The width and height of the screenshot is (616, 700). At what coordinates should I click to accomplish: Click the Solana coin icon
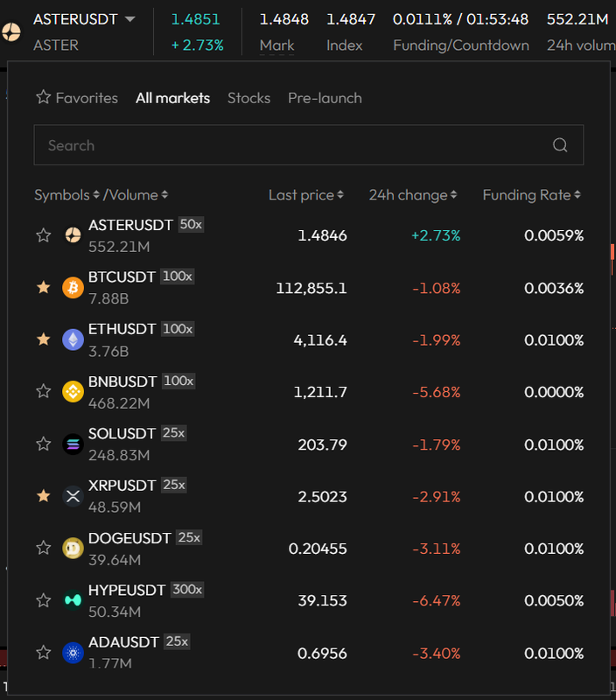click(x=73, y=444)
